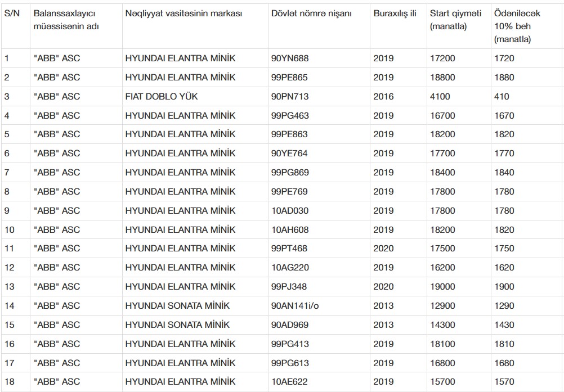Click start price 17700
The image size is (564, 392).
tap(442, 153)
